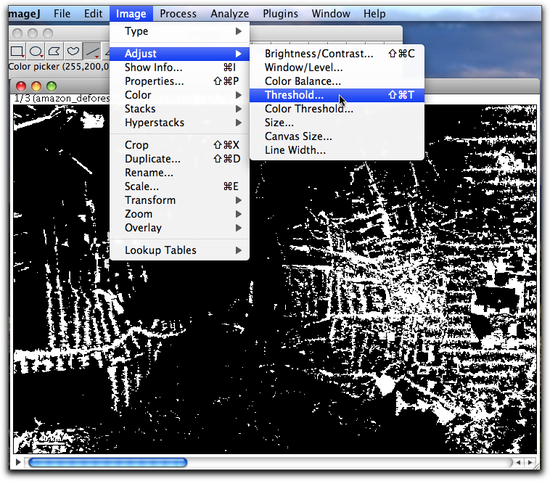Expand the Type submenu
Viewport: 550px width, 481px height.
180,31
